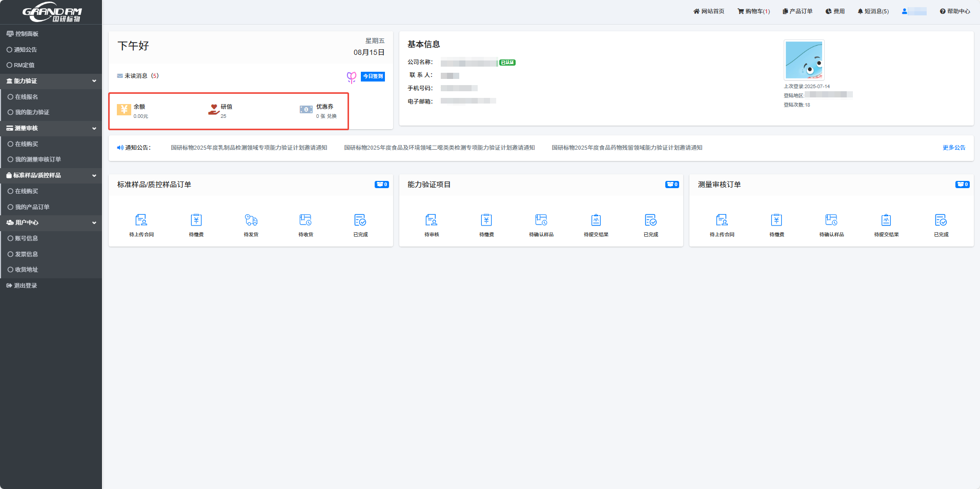Click the 研值 points heart icon
The image size is (980, 489).
pyautogui.click(x=214, y=110)
